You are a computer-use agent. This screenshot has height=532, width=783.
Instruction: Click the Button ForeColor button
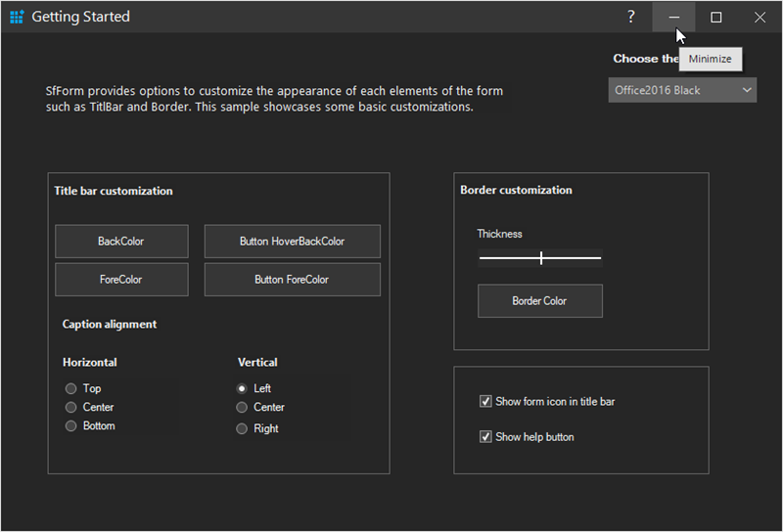[x=292, y=280]
